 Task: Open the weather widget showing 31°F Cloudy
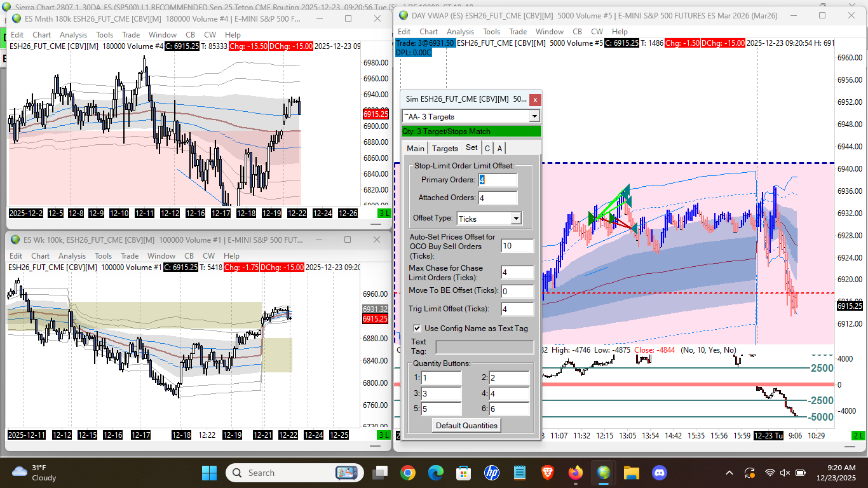tap(35, 473)
